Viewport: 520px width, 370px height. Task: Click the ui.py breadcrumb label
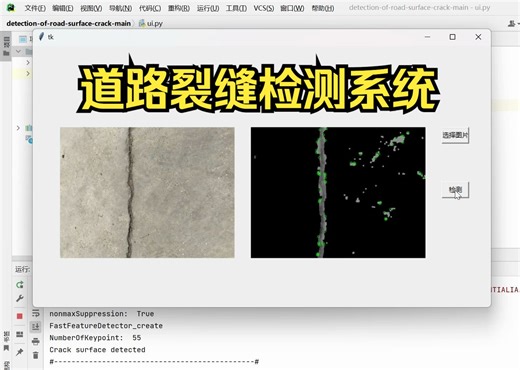155,23
